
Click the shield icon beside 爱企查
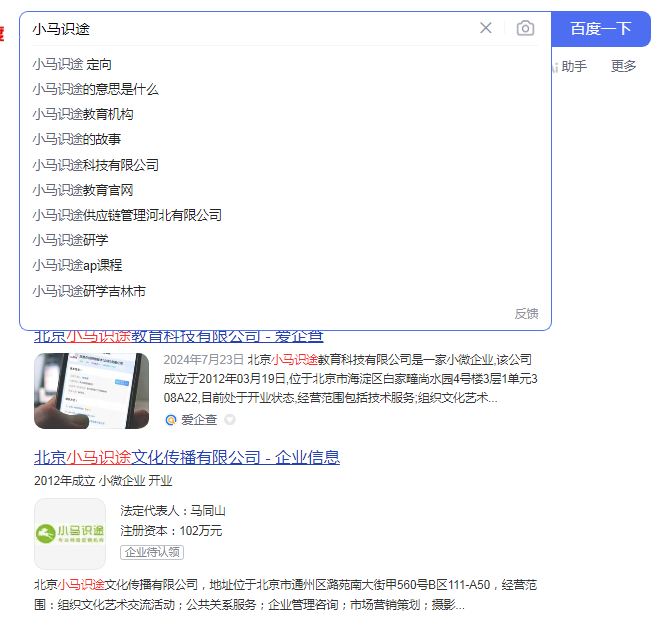[x=230, y=420]
